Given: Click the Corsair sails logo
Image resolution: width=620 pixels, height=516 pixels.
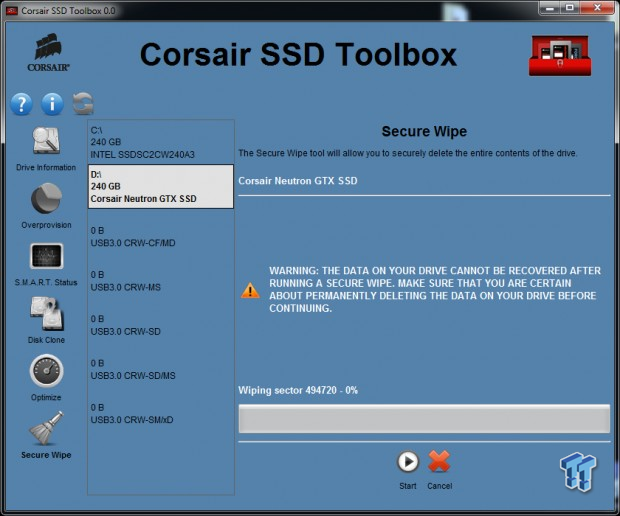Looking at the screenshot, I should (x=49, y=53).
